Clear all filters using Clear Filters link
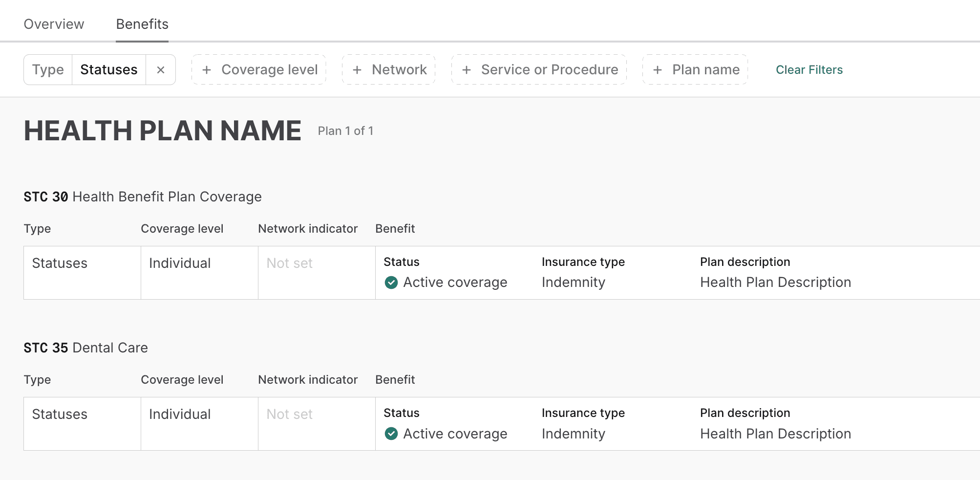The height and width of the screenshot is (480, 980). point(809,70)
